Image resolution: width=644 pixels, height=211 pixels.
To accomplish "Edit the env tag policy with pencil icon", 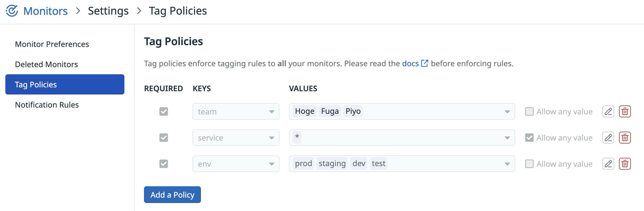I will tap(608, 164).
